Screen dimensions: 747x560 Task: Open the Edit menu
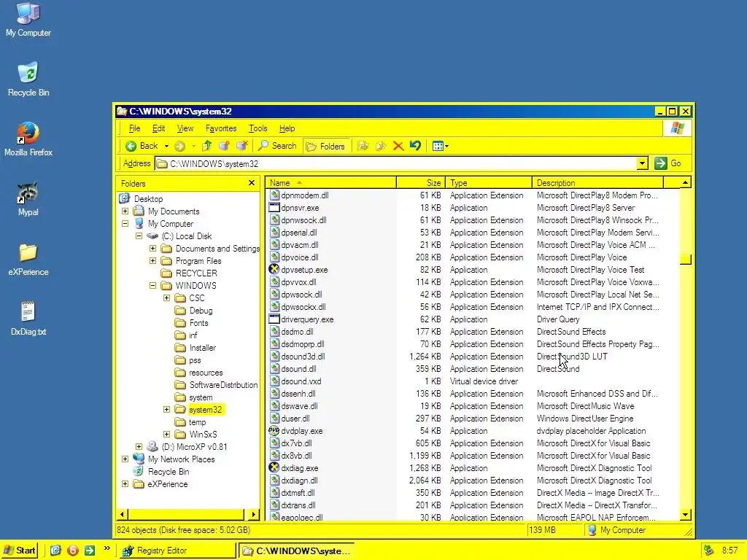click(158, 128)
